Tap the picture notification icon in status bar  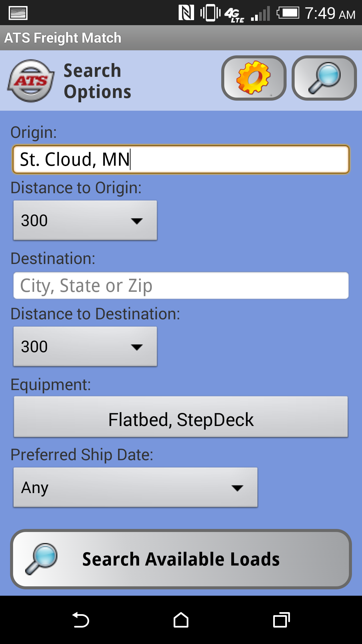point(18,13)
